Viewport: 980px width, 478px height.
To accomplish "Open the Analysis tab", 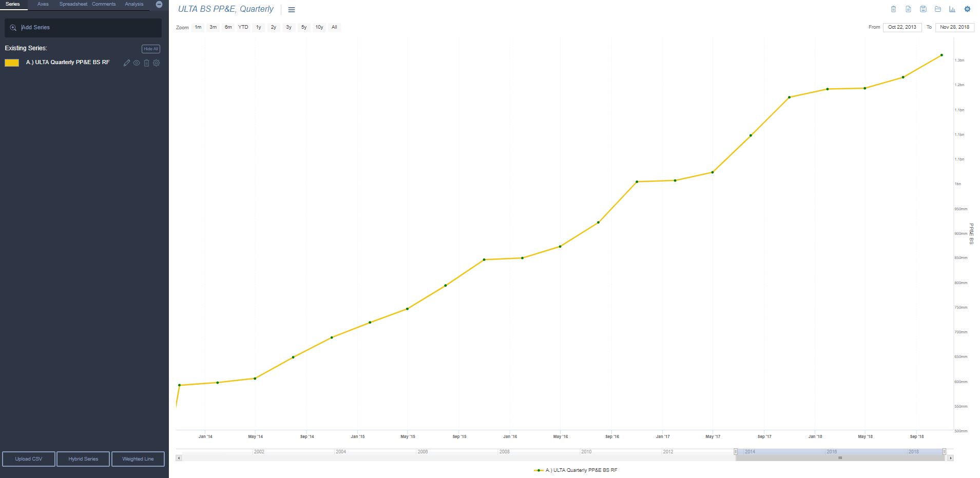I will [x=134, y=4].
